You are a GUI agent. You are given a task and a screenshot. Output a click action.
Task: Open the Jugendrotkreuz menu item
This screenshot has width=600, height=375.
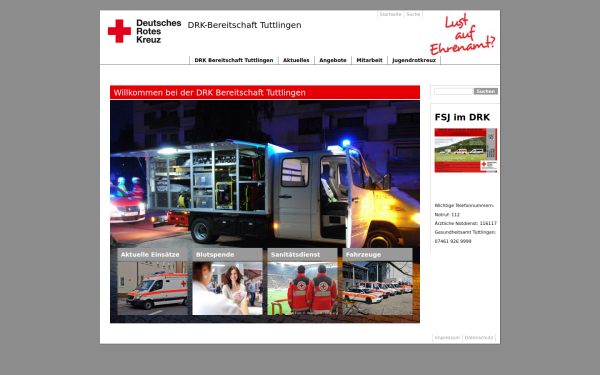414,60
